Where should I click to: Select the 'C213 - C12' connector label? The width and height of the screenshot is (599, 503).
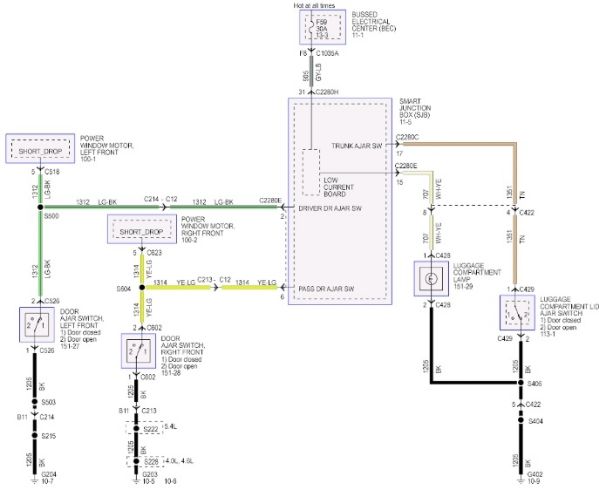point(214,280)
